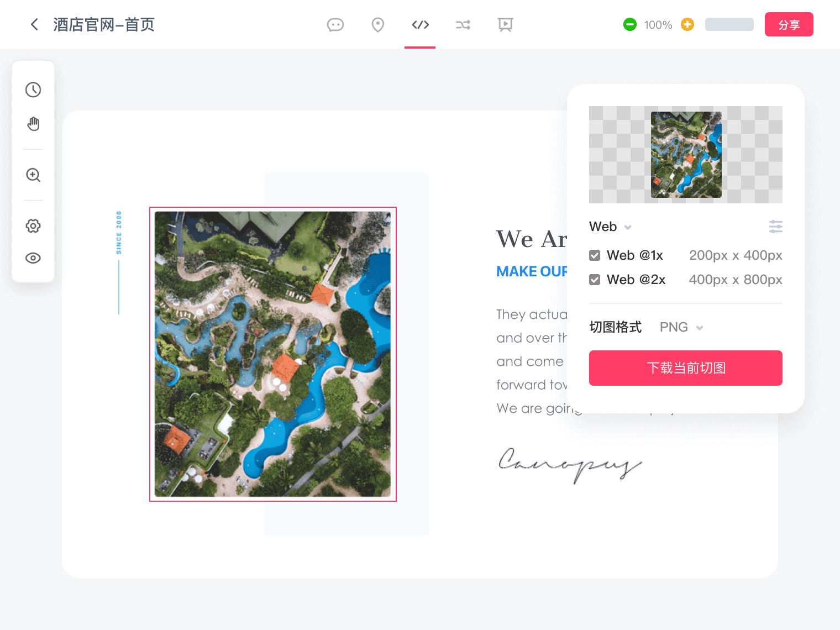Click the download current slice button

pos(685,368)
